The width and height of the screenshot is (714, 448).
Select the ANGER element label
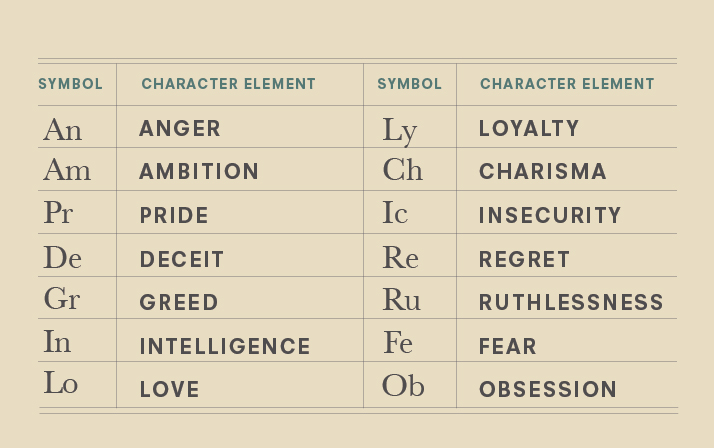click(x=180, y=129)
